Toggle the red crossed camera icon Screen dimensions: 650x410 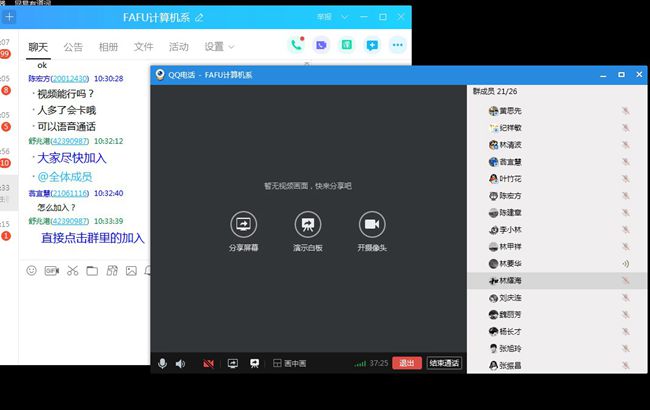[x=208, y=363]
